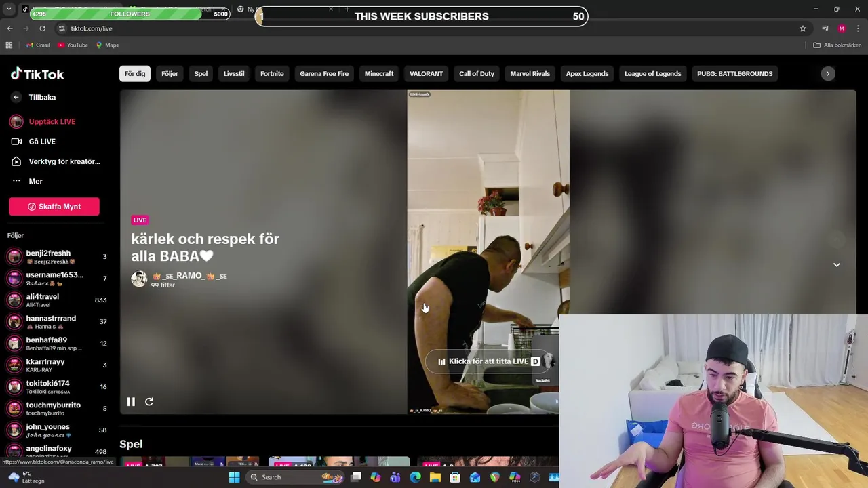The image size is (868, 488).
Task: Open Microsoft Store from taskbar
Action: tap(455, 477)
